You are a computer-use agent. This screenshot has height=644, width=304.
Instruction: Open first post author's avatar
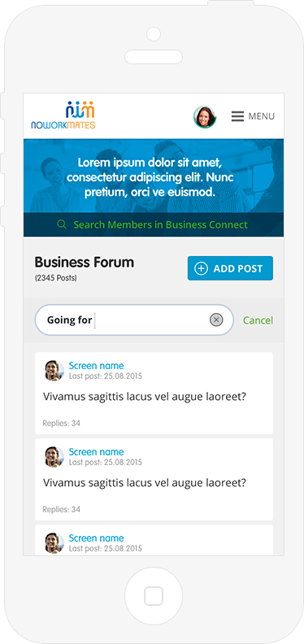[54, 371]
